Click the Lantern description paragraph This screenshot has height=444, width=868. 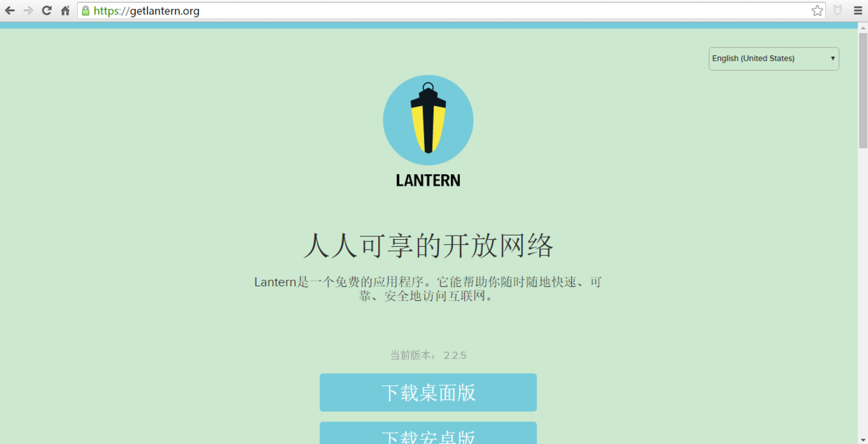(x=428, y=289)
